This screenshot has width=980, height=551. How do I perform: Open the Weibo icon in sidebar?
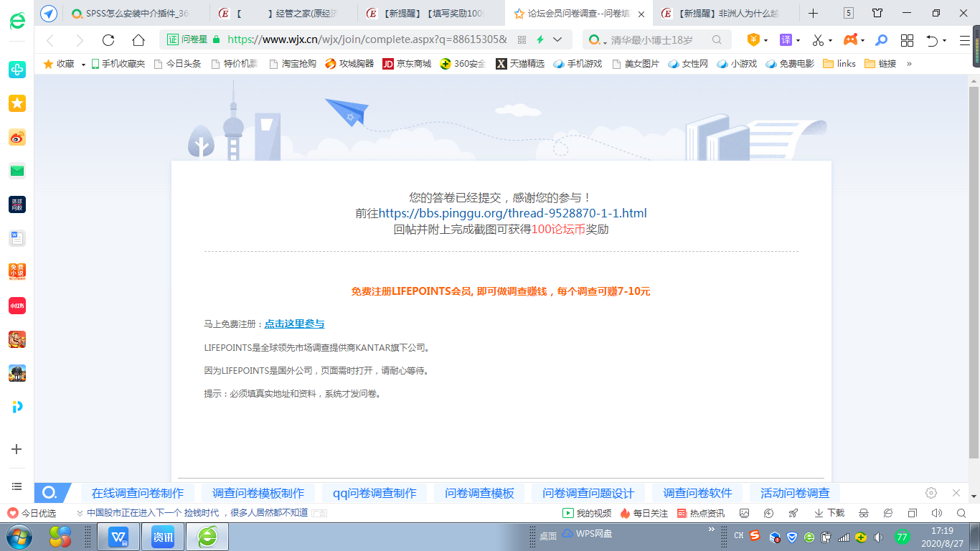17,137
